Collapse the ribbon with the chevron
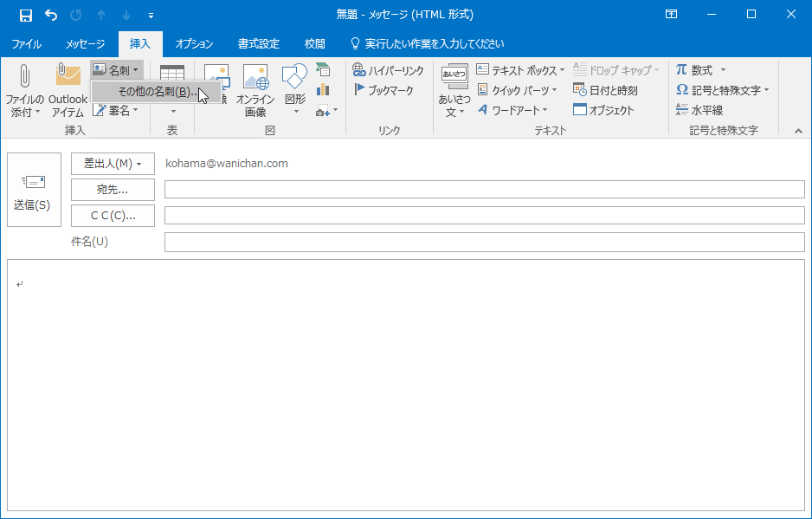This screenshot has width=812, height=519. tap(798, 131)
